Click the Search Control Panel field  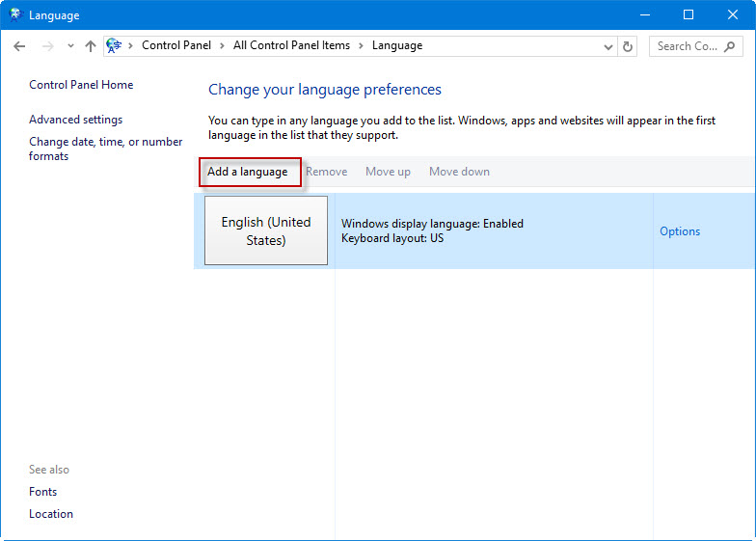pos(696,46)
